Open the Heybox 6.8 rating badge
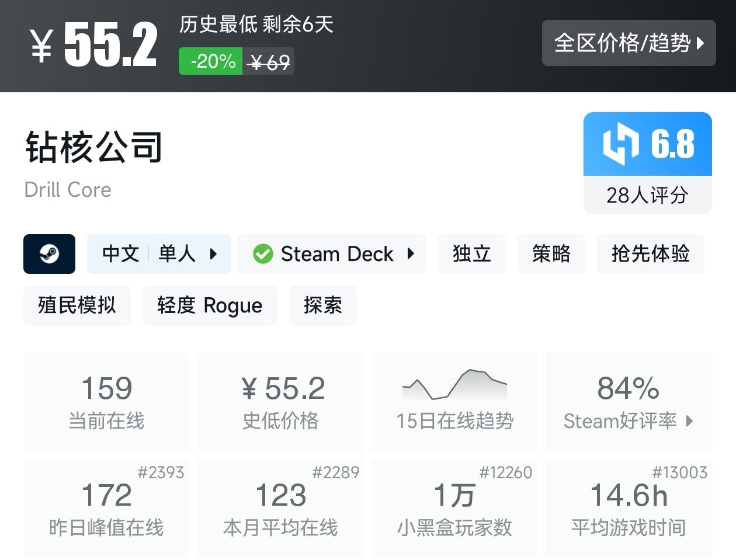This screenshot has width=736, height=560. point(647,144)
